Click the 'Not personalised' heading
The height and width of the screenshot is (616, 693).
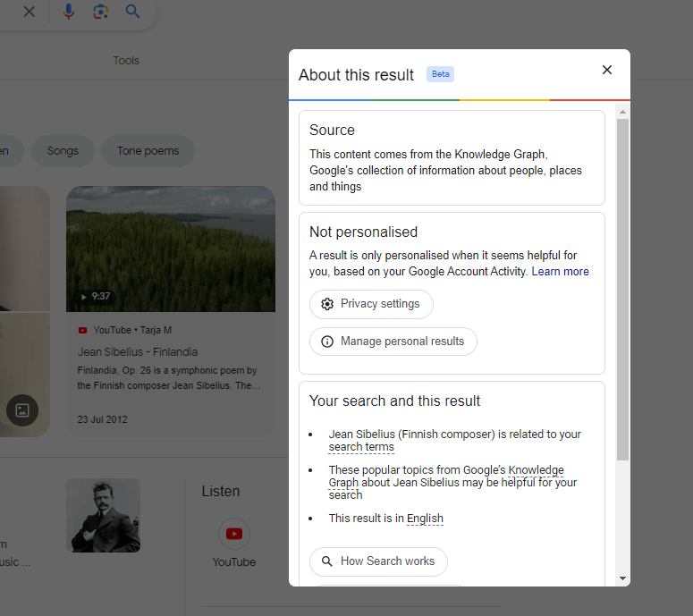[363, 232]
